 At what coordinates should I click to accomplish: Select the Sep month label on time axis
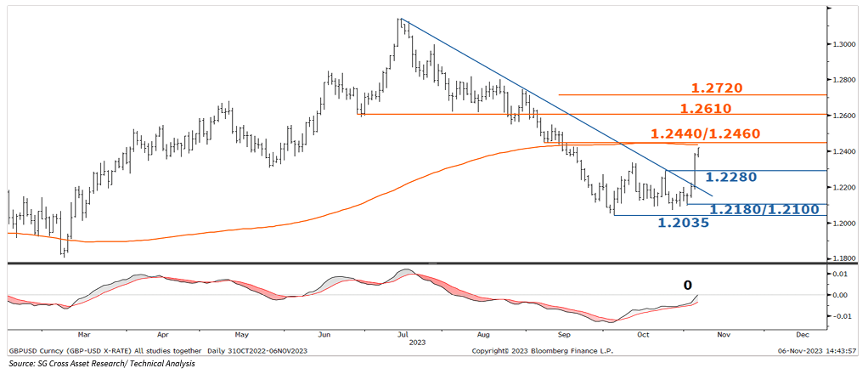[561, 335]
